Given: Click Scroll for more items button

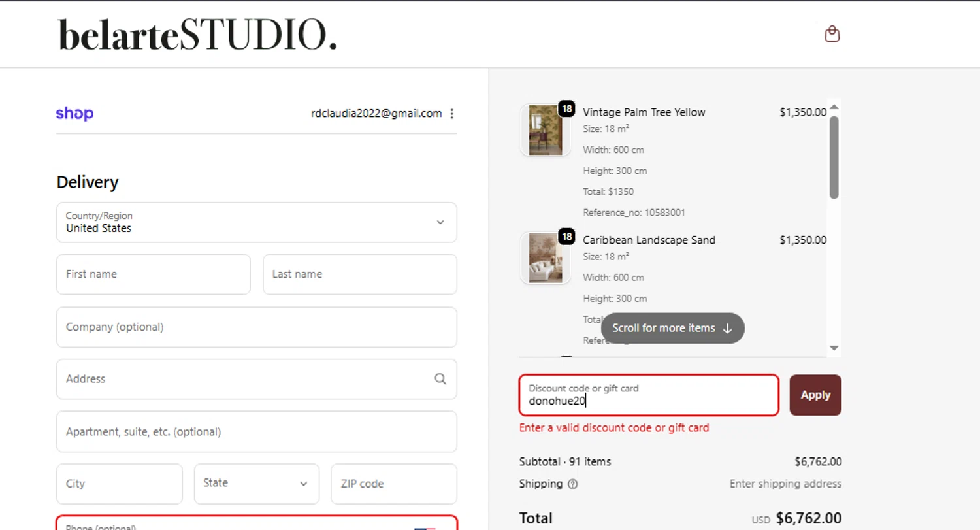Looking at the screenshot, I should click(x=673, y=328).
